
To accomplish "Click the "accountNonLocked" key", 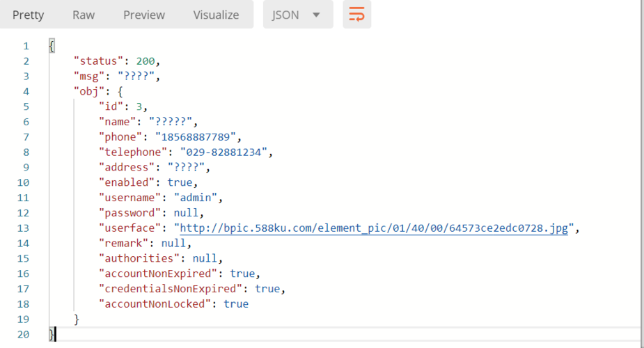I will pos(155,304).
